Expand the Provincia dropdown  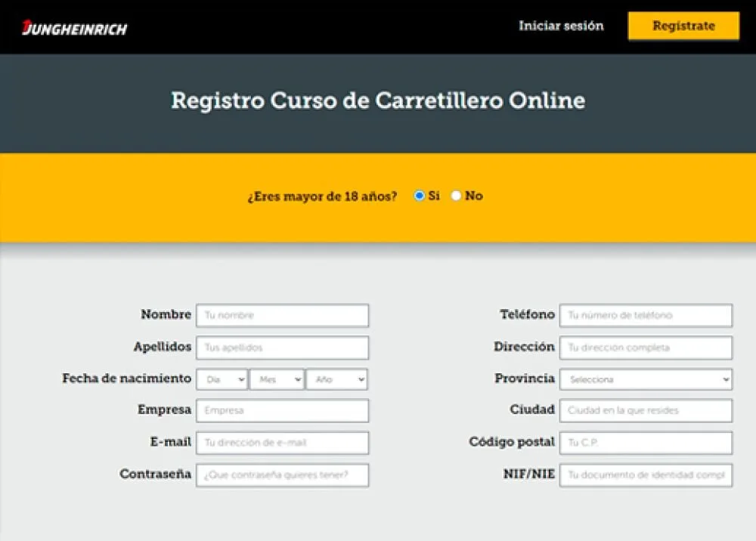(646, 379)
